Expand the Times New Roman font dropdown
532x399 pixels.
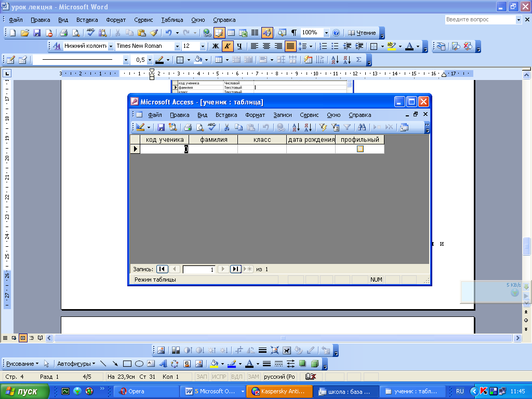[x=177, y=46]
